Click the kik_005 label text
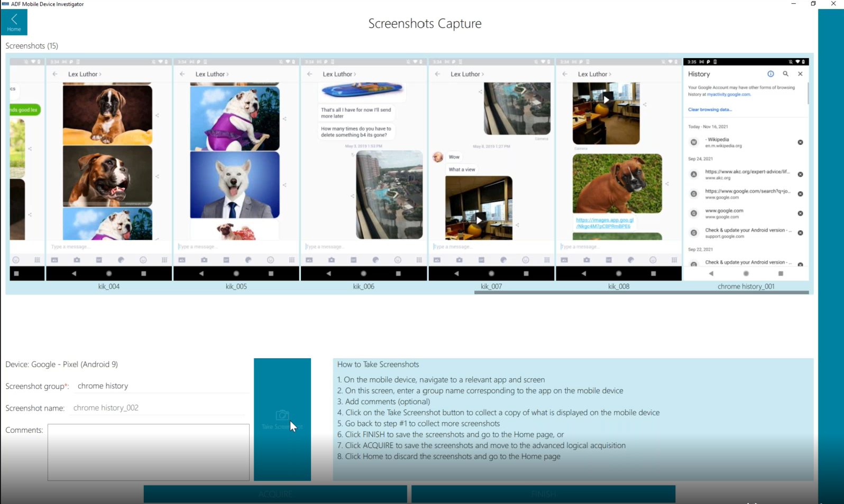The height and width of the screenshot is (504, 844). coord(236,286)
